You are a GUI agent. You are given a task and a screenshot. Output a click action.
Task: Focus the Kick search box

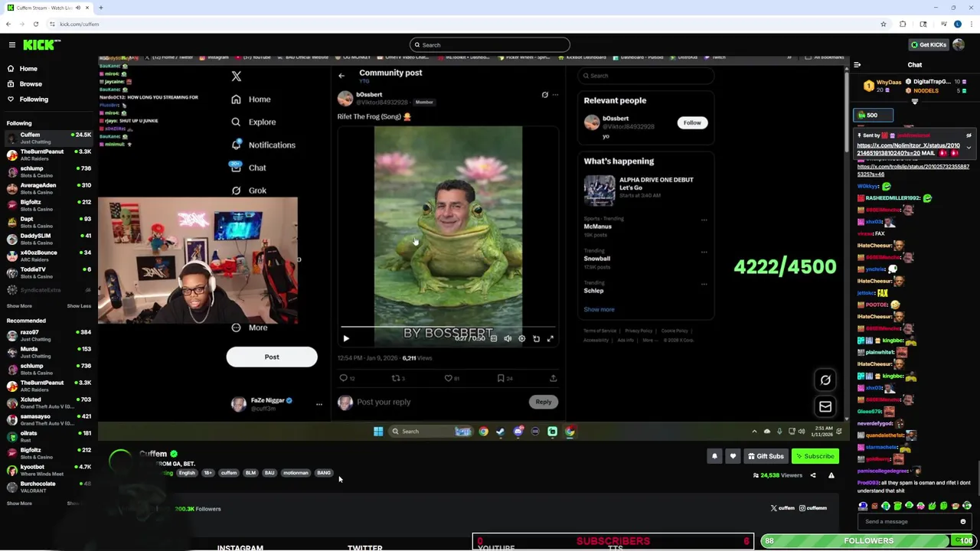click(490, 45)
